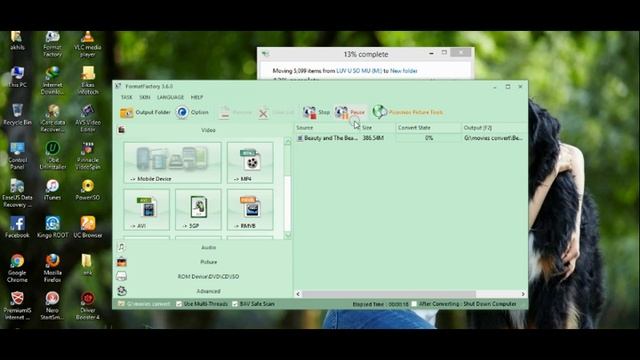The image size is (640, 360).
Task: Open the Output Folder in Format Factory
Action: coord(145,112)
